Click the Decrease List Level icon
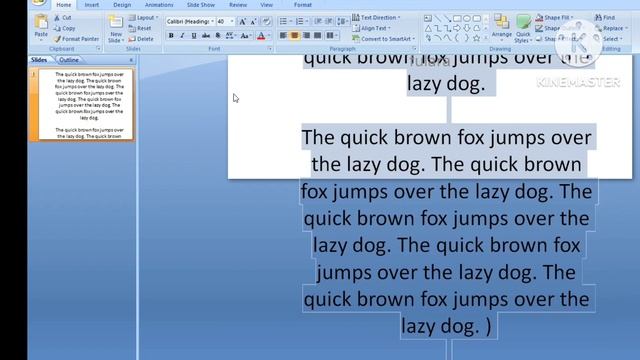The image size is (640, 360). coord(318,21)
